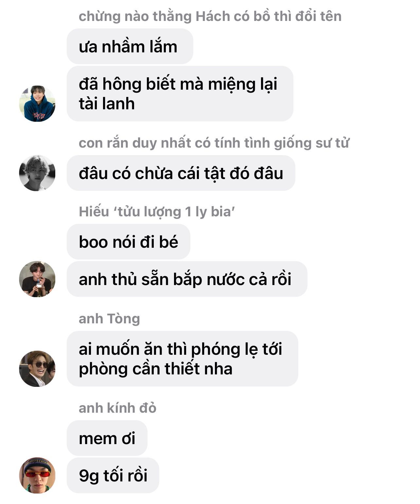Tap the 'mem ơi' message bubble
420x504 pixels.
107,438
